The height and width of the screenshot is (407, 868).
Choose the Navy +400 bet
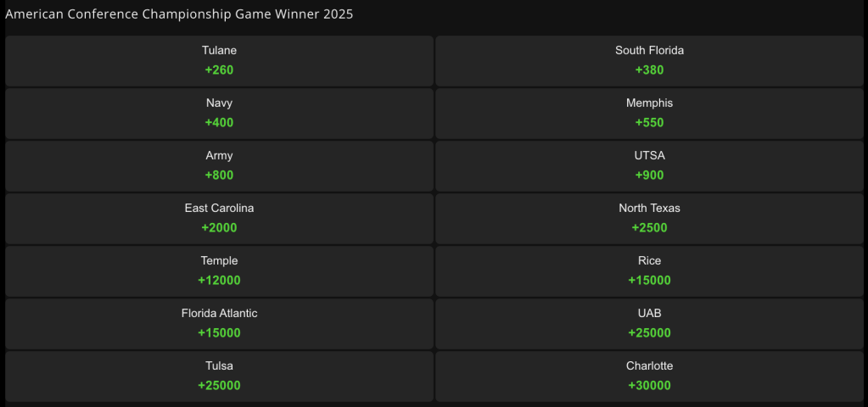point(219,114)
